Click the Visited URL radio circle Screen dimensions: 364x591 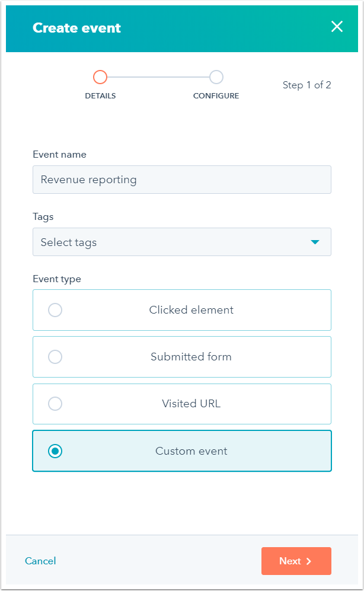tap(55, 404)
